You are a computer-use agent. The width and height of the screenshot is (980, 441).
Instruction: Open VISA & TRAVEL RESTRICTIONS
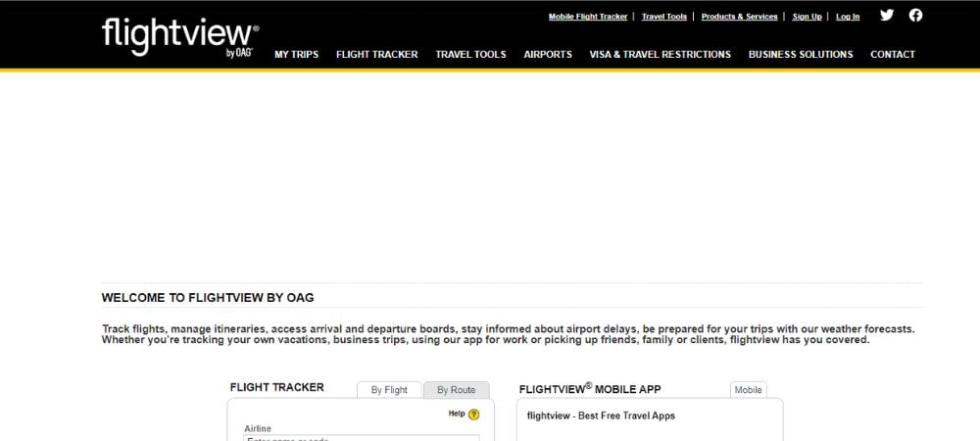660,54
